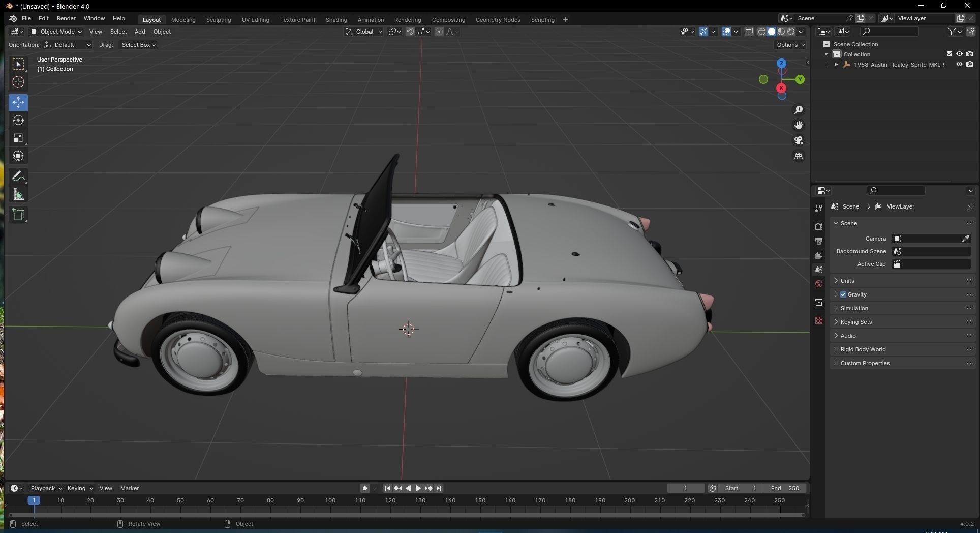Open the Drag Select Box dropdown
The width and height of the screenshot is (980, 533).
[x=138, y=45]
